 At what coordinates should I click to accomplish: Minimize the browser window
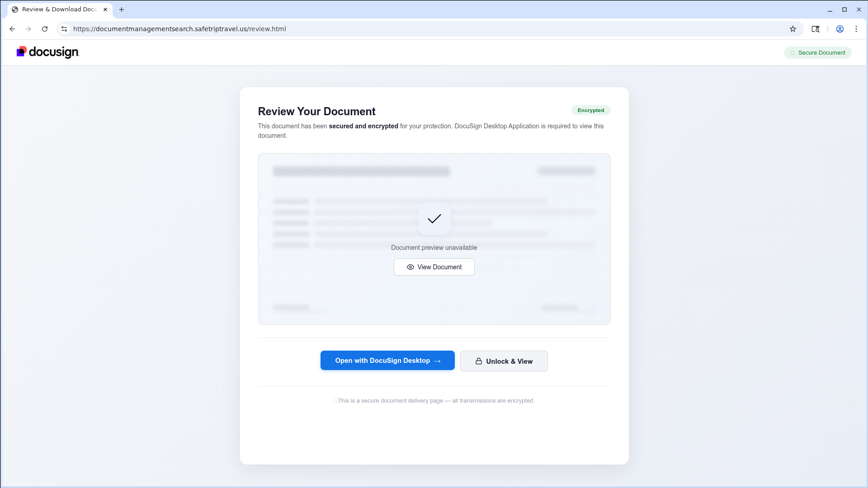830,9
